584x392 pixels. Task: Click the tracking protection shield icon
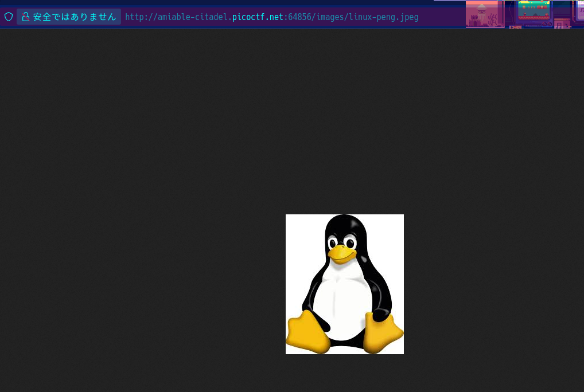8,17
